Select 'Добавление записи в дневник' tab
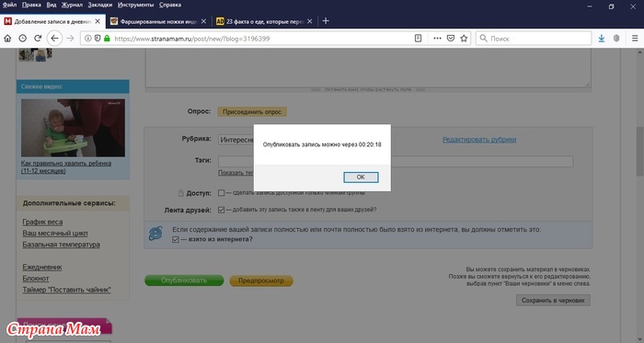This screenshot has height=343, width=644. [52, 21]
